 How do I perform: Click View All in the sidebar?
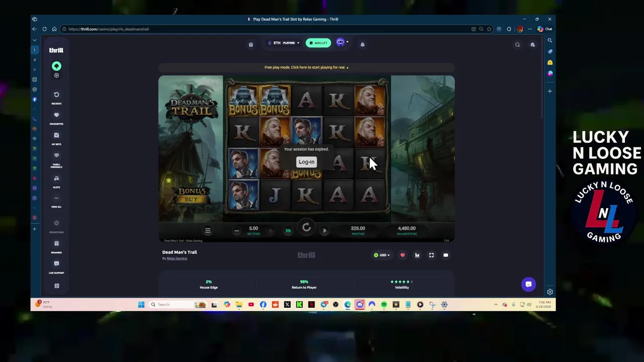coord(56,201)
